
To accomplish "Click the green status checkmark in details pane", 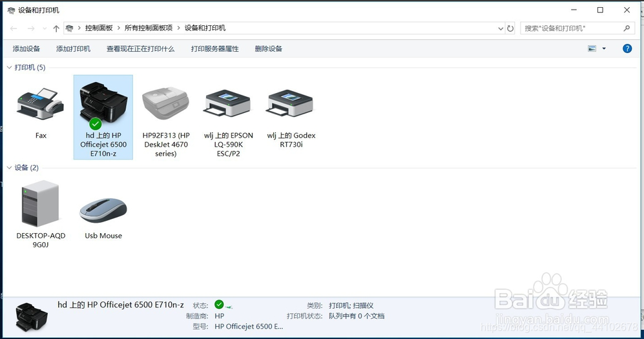I will 219,305.
